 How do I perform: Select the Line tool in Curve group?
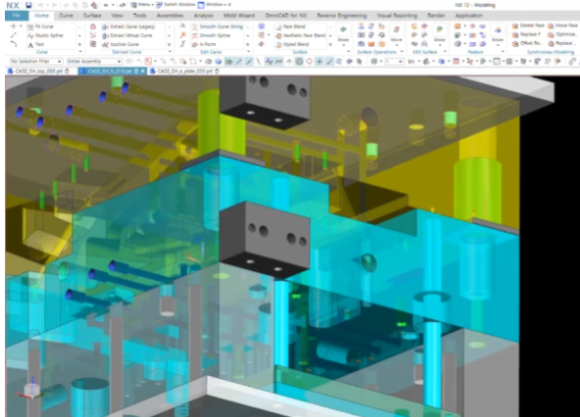[13, 35]
